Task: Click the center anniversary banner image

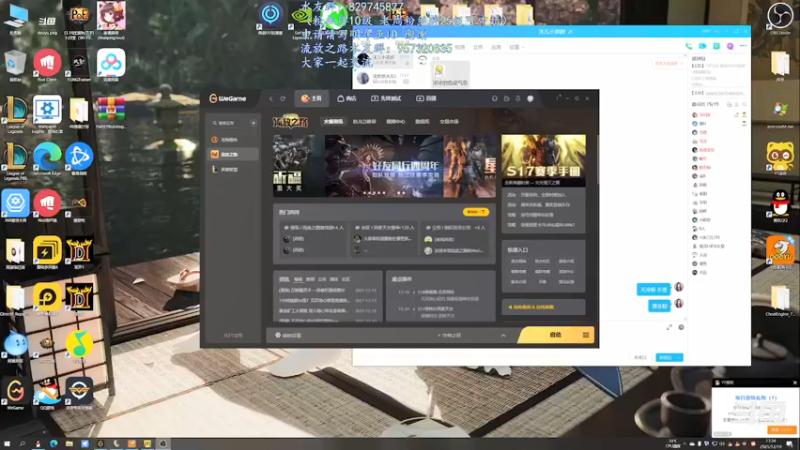Action: [384, 166]
